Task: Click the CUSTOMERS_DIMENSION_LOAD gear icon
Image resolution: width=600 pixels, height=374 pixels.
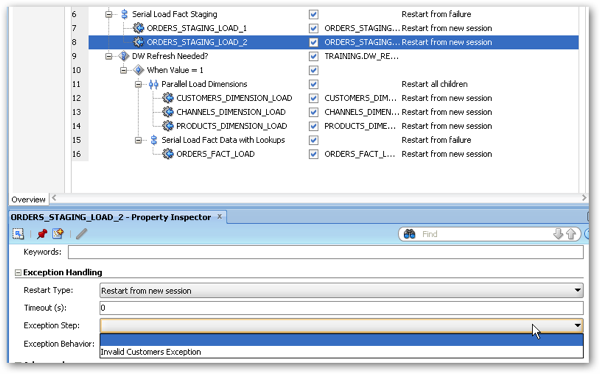Action: (168, 98)
